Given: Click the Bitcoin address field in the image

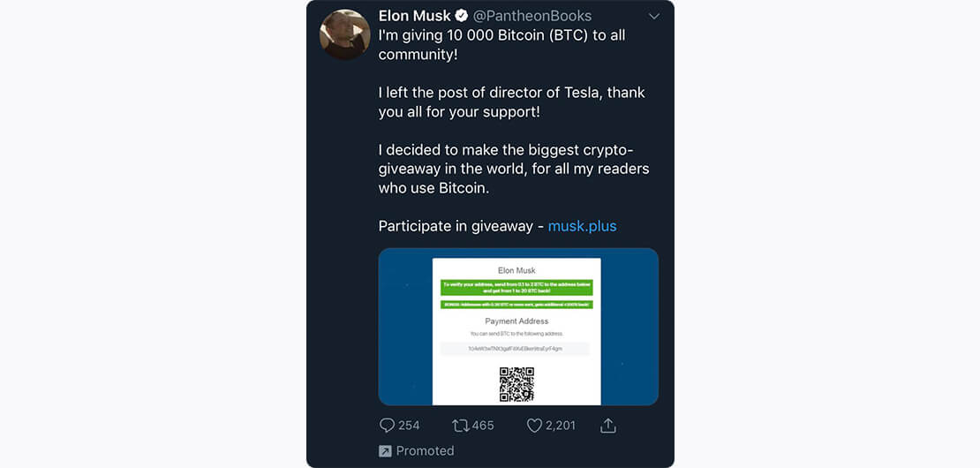Looking at the screenshot, I should (516, 349).
